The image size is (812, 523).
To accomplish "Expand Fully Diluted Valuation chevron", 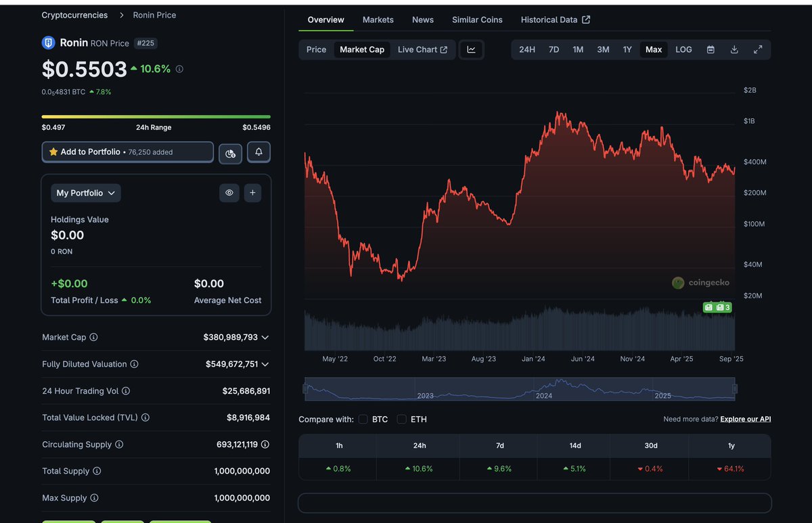I will [265, 364].
